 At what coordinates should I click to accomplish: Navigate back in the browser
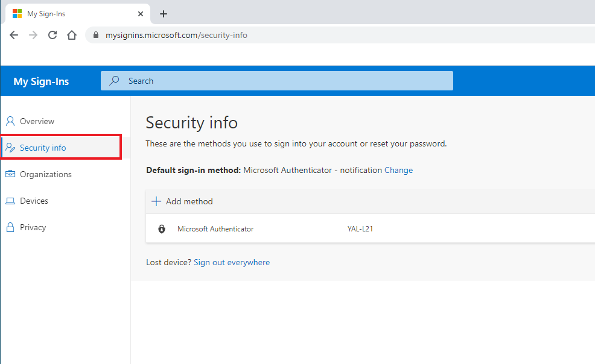click(14, 35)
